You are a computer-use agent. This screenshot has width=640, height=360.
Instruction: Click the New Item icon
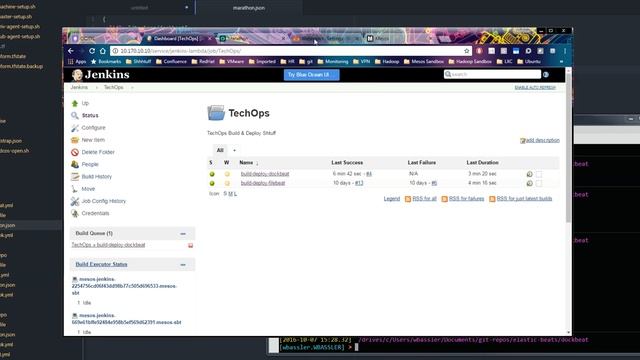(x=75, y=140)
